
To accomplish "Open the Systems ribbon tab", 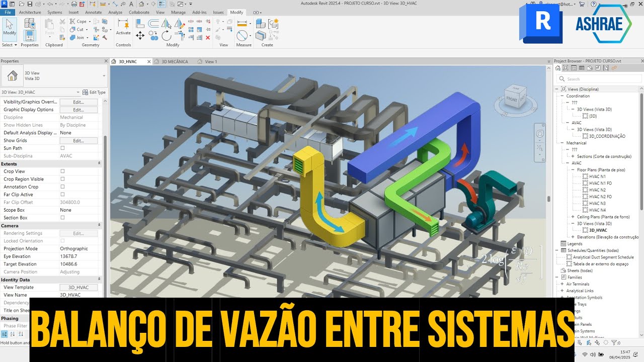I will [55, 12].
